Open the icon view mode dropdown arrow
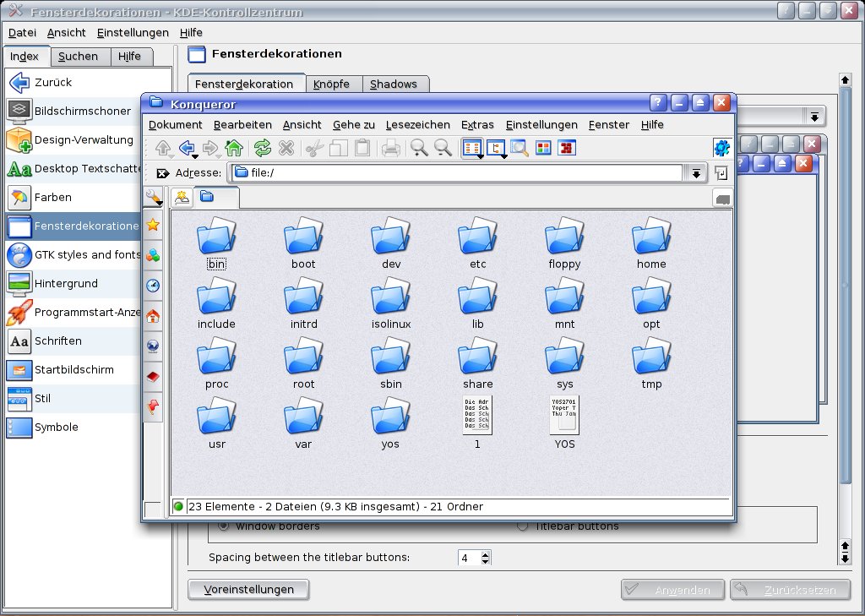Image resolution: width=865 pixels, height=616 pixels. [481, 157]
